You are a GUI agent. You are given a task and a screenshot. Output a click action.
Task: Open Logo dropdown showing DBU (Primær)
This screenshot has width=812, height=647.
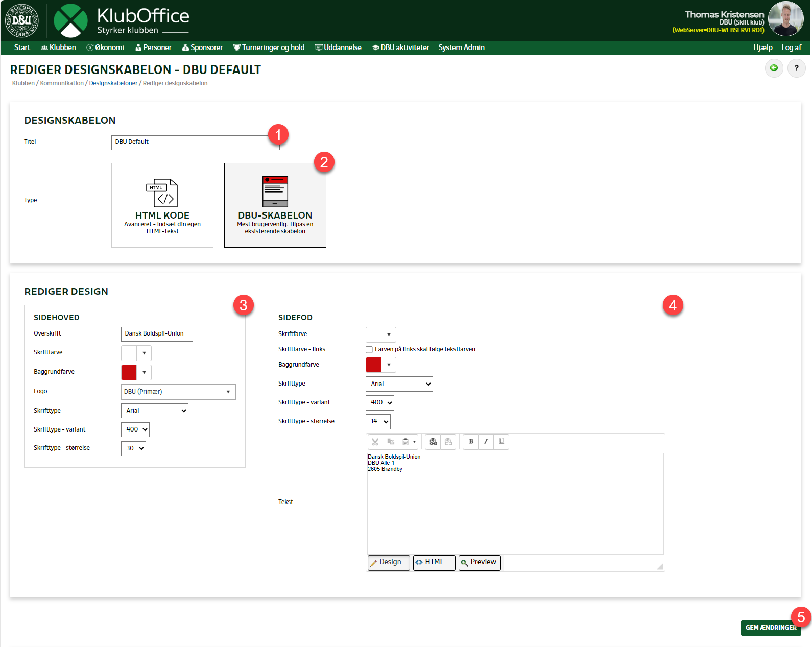tap(178, 392)
